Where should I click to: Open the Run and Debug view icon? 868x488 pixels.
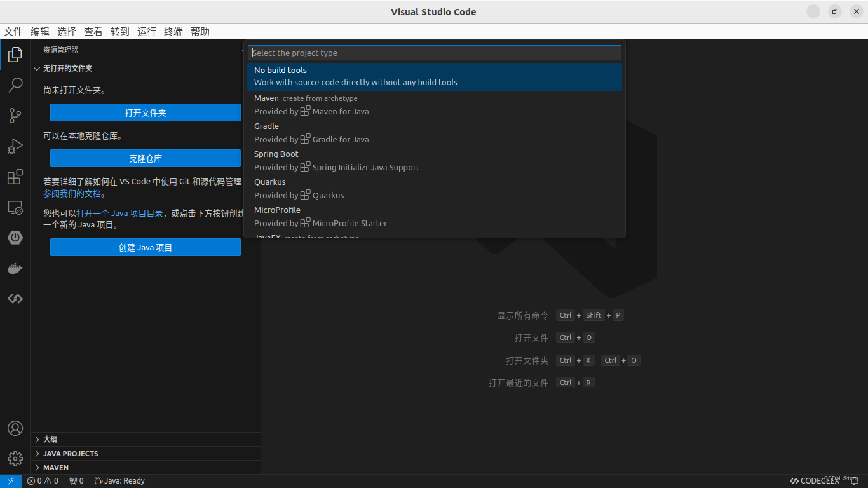point(15,146)
